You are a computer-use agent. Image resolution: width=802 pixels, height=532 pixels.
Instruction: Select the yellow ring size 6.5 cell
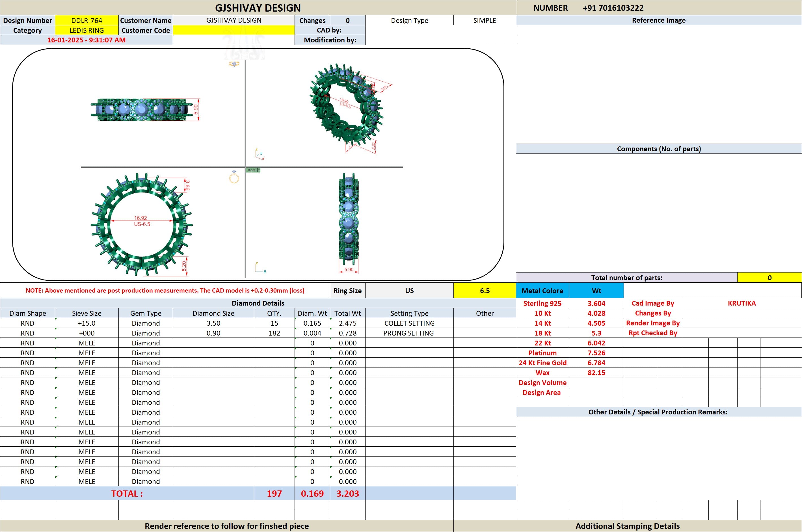tap(485, 291)
